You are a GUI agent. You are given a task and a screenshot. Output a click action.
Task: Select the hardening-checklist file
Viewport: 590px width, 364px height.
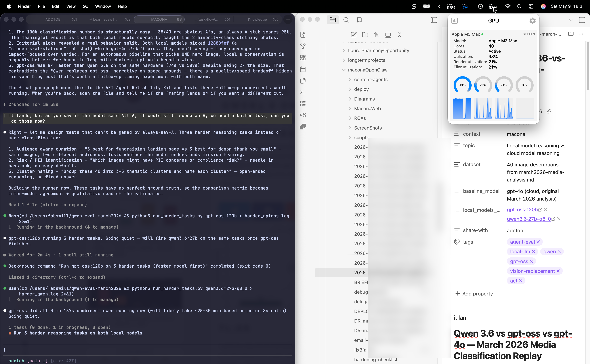click(376, 359)
